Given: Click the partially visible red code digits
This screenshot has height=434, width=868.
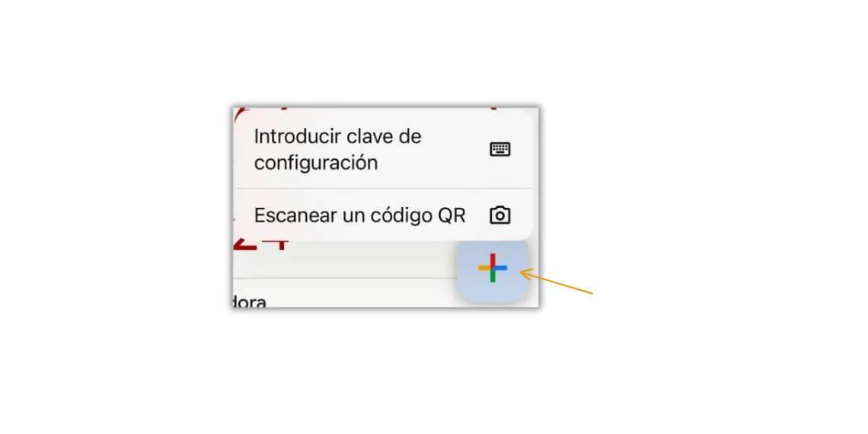Looking at the screenshot, I should (x=261, y=243).
